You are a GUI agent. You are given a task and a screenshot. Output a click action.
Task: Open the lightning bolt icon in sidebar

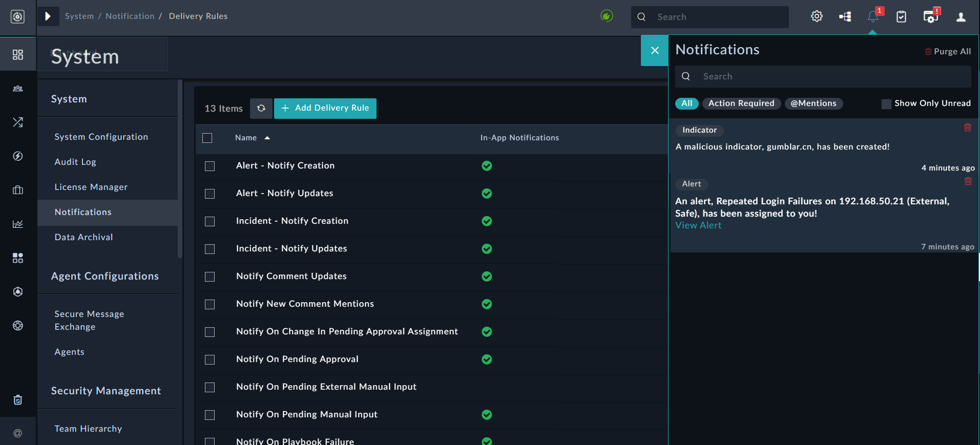pyautogui.click(x=18, y=156)
